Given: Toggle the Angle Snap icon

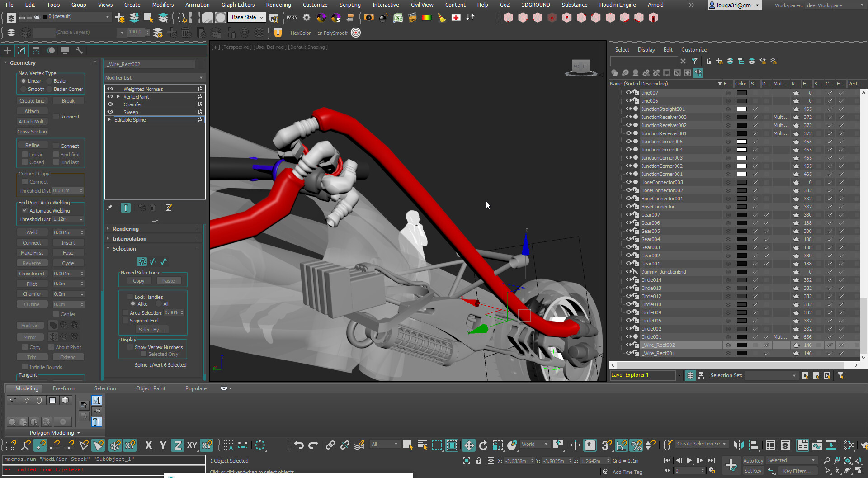Looking at the screenshot, I should [x=622, y=445].
